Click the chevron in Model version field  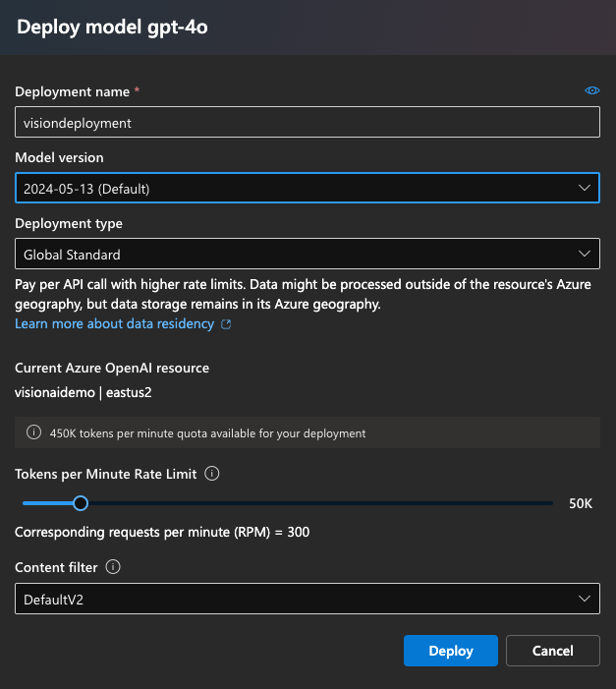(x=586, y=188)
